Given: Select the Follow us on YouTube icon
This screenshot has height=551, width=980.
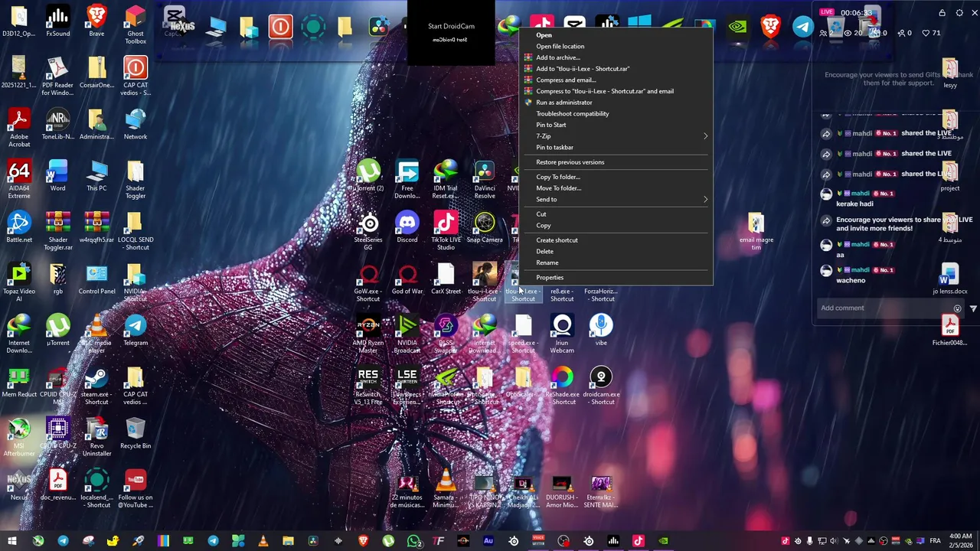Looking at the screenshot, I should click(x=136, y=487).
